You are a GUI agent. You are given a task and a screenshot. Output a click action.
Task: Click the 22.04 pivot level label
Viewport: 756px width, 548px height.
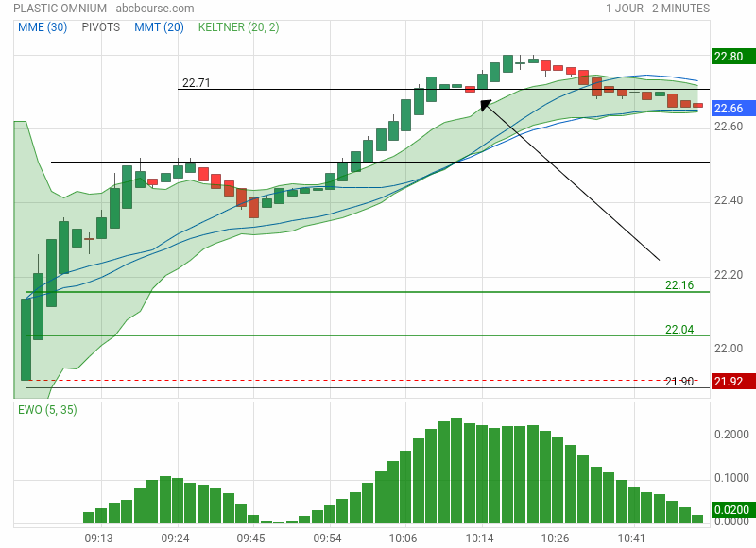(x=679, y=330)
